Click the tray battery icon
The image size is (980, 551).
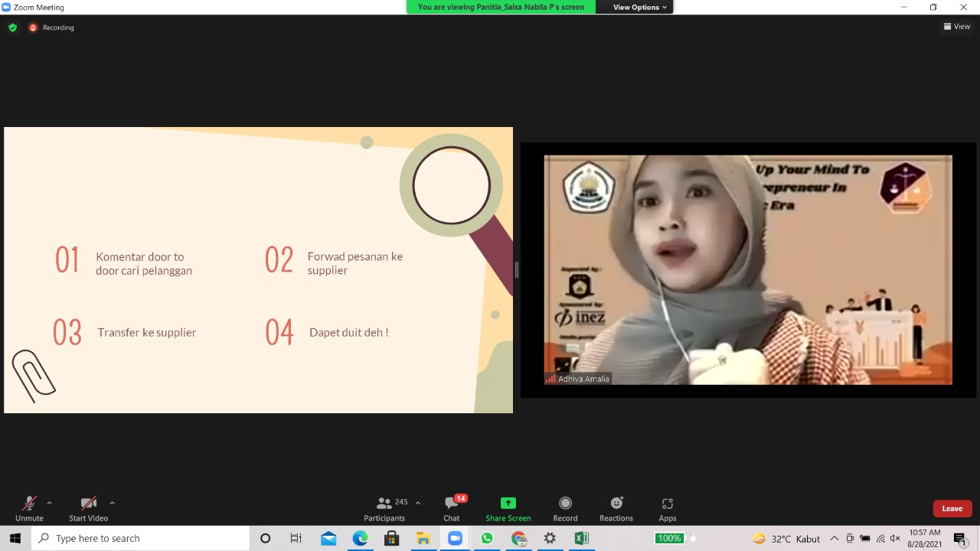pyautogui.click(x=865, y=538)
